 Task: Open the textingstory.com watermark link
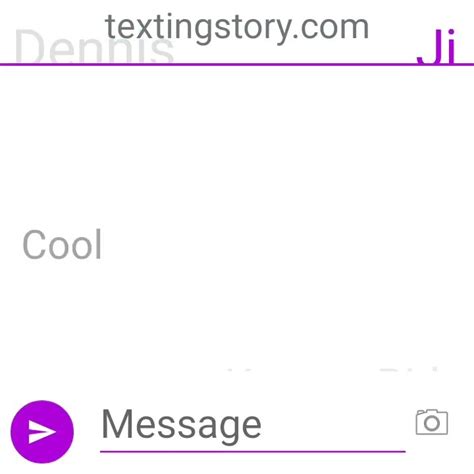click(237, 28)
